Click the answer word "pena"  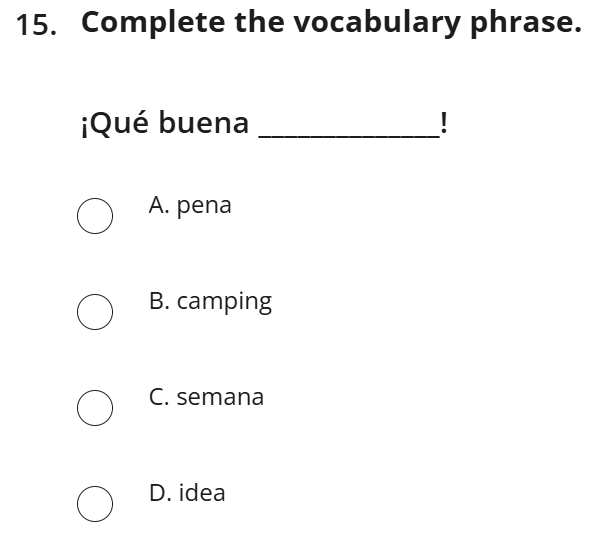[x=204, y=206]
